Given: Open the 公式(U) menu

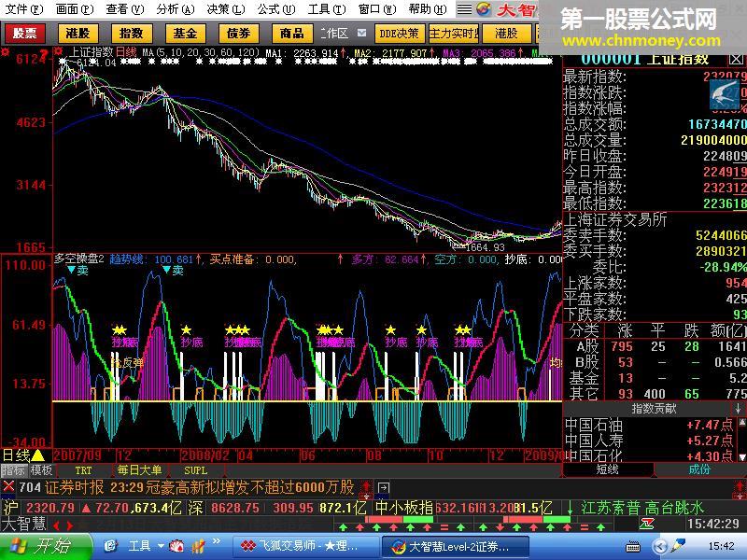Looking at the screenshot, I should click(x=276, y=9).
